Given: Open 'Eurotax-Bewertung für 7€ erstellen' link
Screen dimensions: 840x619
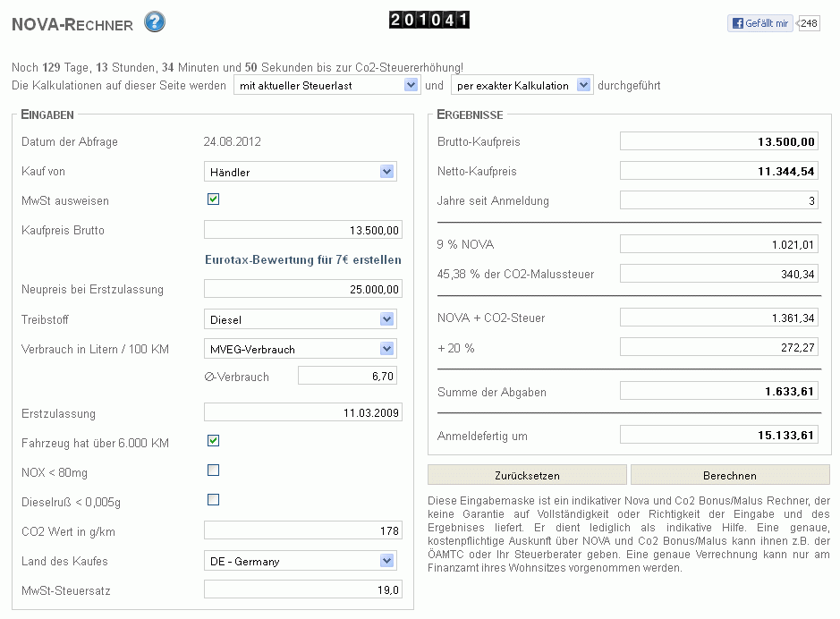Looking at the screenshot, I should tap(303, 259).
